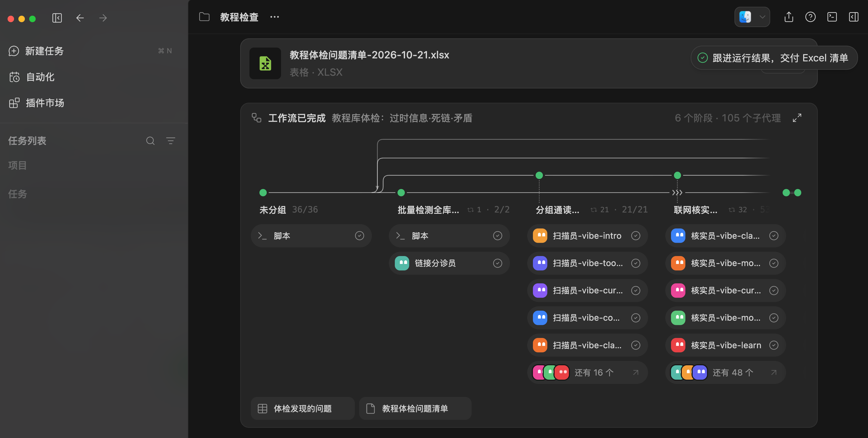Open the Finder app dropdown

coord(752,17)
